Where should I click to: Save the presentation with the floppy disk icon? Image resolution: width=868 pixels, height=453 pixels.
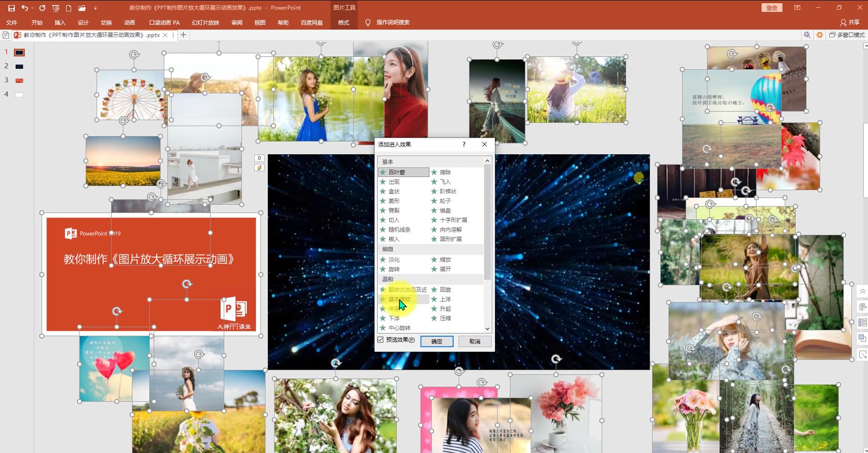pos(11,8)
